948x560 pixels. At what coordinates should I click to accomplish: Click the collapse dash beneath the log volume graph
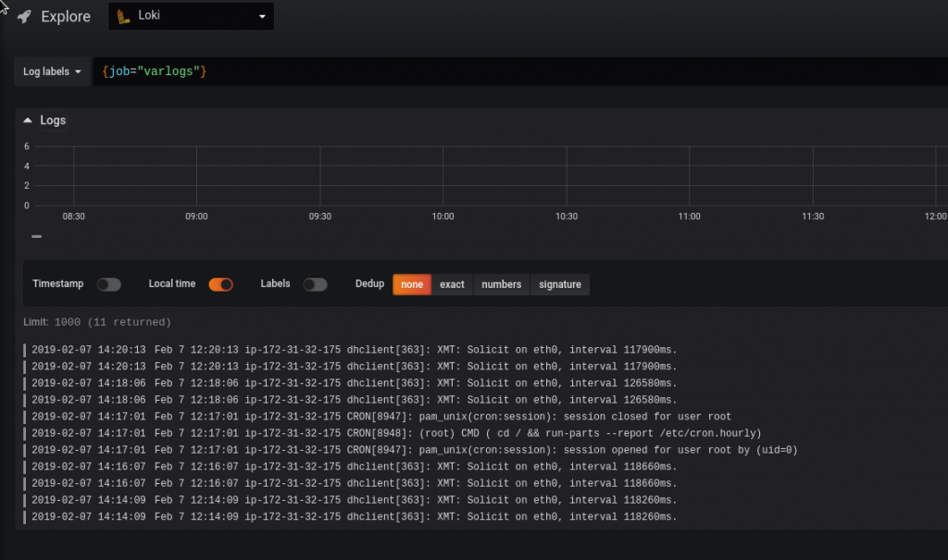tap(35, 236)
